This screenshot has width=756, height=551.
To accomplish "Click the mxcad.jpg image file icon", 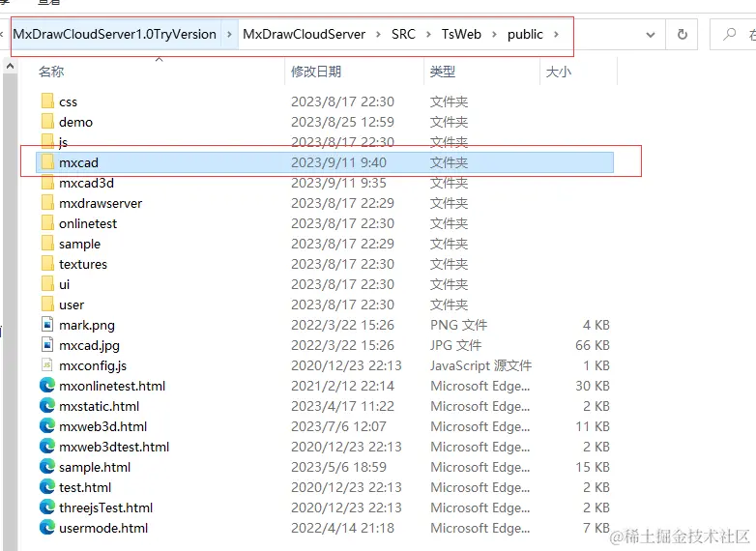I will pyautogui.click(x=47, y=345).
